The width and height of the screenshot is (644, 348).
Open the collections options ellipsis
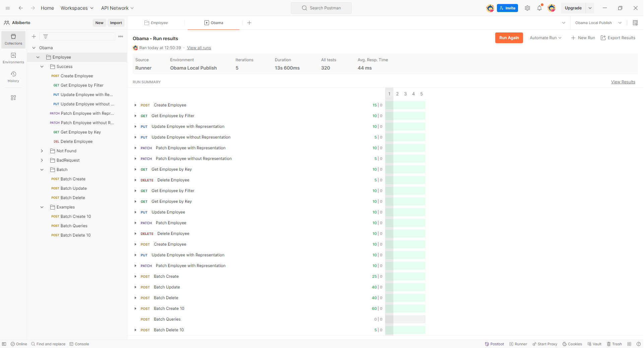pos(121,36)
